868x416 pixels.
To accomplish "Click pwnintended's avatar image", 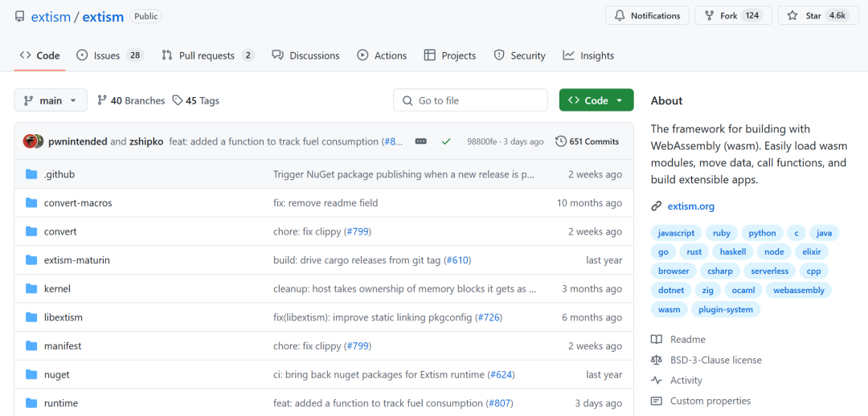I will coord(31,141).
